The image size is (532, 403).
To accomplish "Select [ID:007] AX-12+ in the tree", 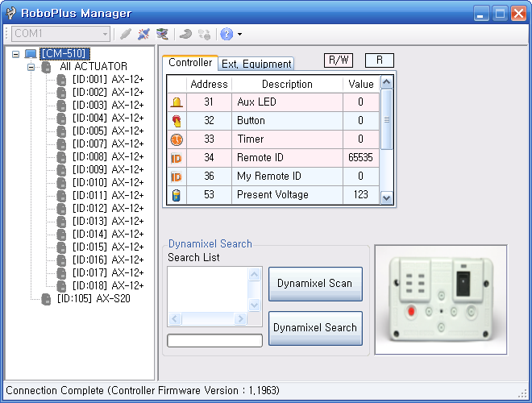I will tap(108, 143).
